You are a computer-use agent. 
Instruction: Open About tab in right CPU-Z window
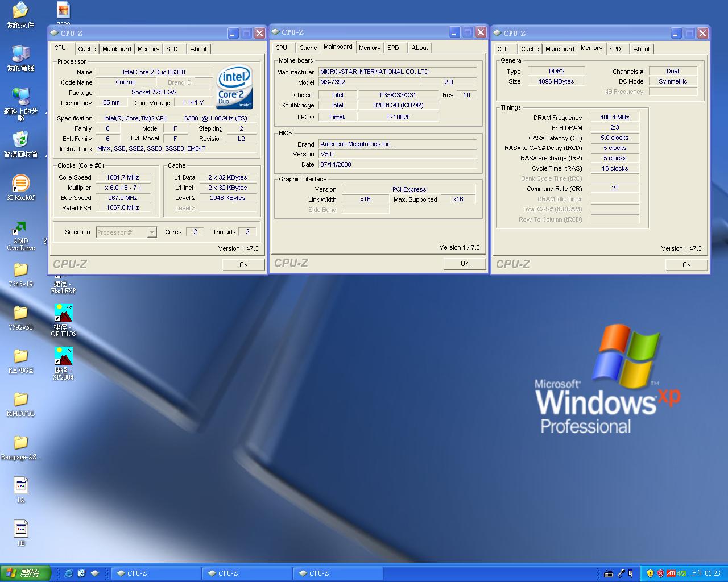click(642, 49)
